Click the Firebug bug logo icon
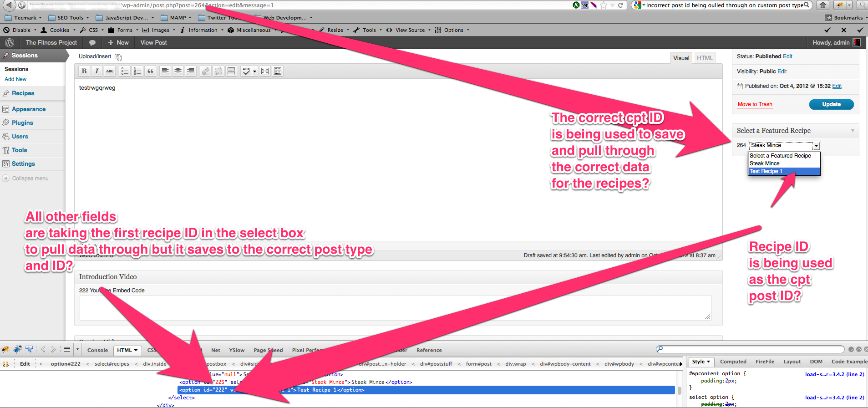This screenshot has height=408, width=868. [x=5, y=349]
